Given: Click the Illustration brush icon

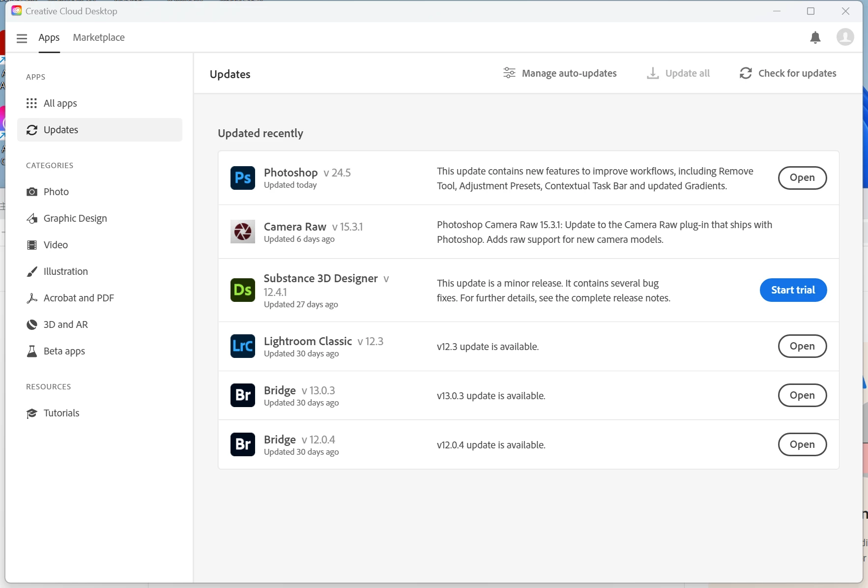Looking at the screenshot, I should click(32, 271).
